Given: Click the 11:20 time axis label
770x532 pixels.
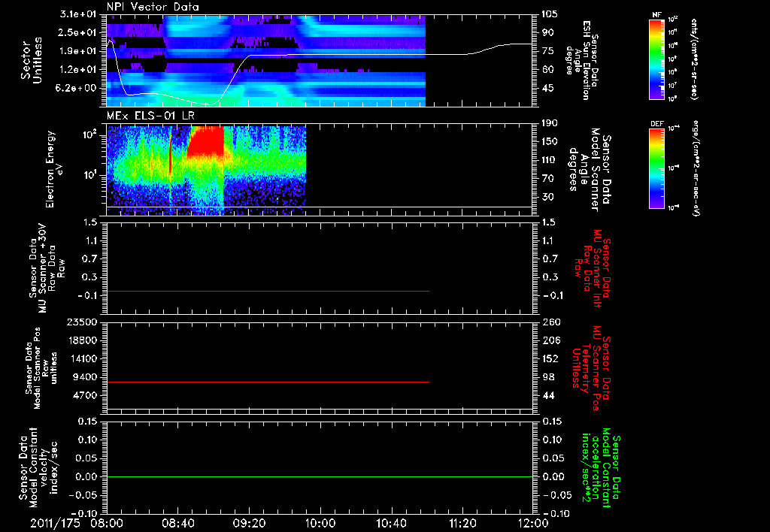Looking at the screenshot, I should 462,523.
